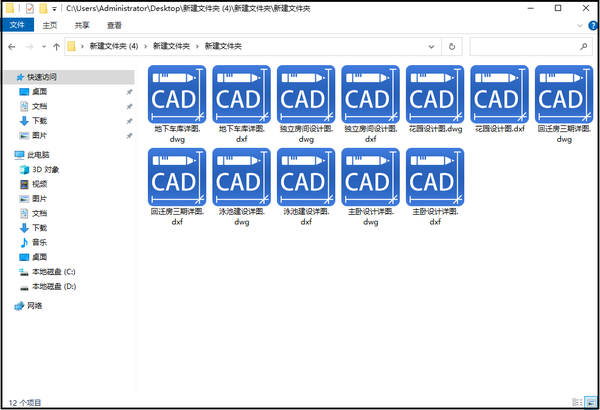Click the search magnifier icon

pos(584,47)
